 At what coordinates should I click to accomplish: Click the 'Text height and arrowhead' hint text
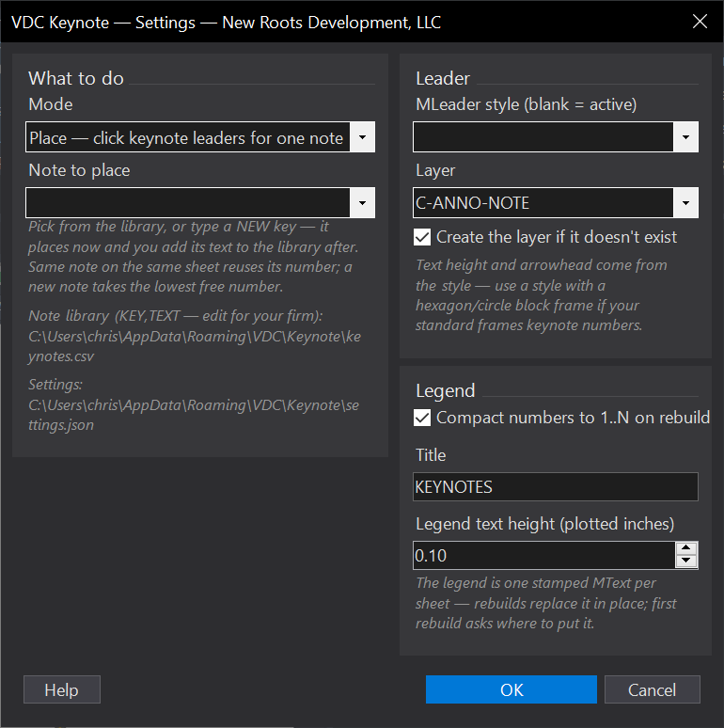pos(542,295)
